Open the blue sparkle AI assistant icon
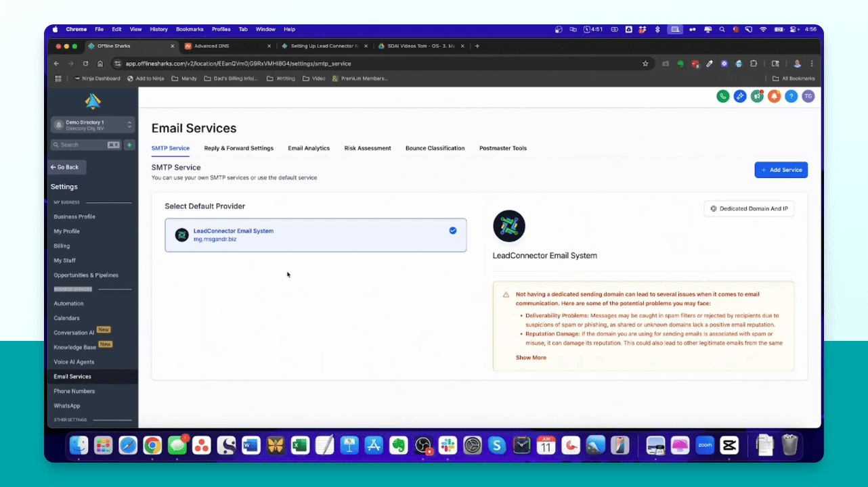The image size is (868, 487). (x=740, y=96)
